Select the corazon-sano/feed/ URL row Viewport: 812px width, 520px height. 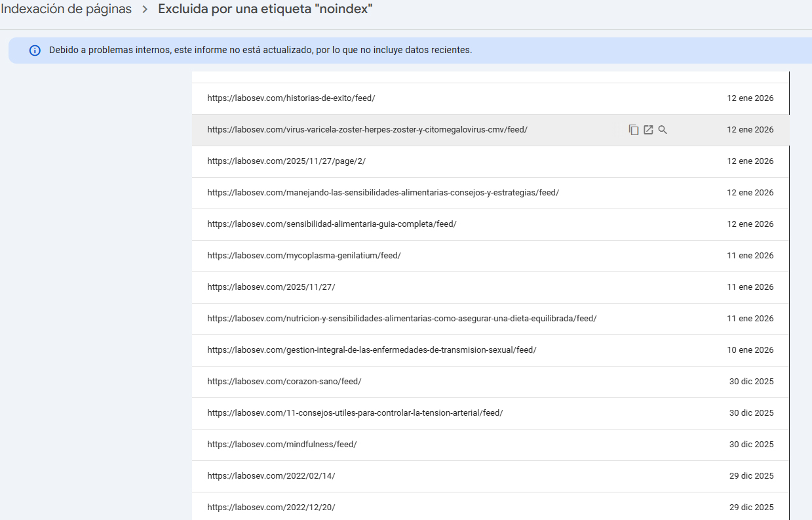[490, 382]
